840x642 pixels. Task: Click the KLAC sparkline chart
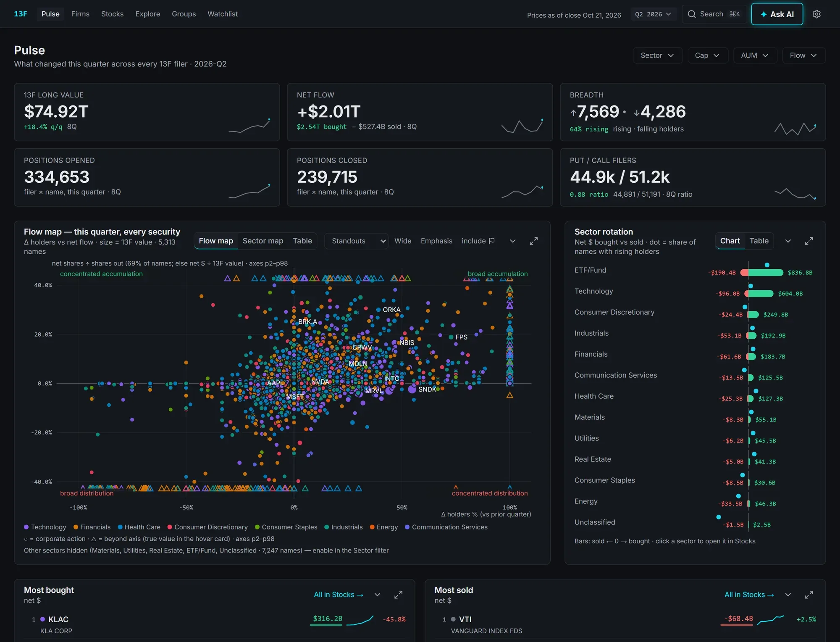(x=360, y=620)
